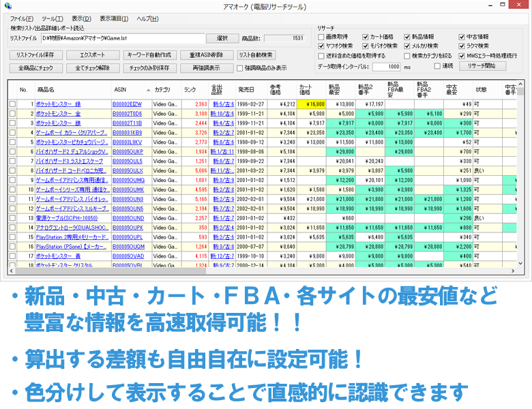
Task: Click the 商品名 column header
Action: tap(73, 90)
